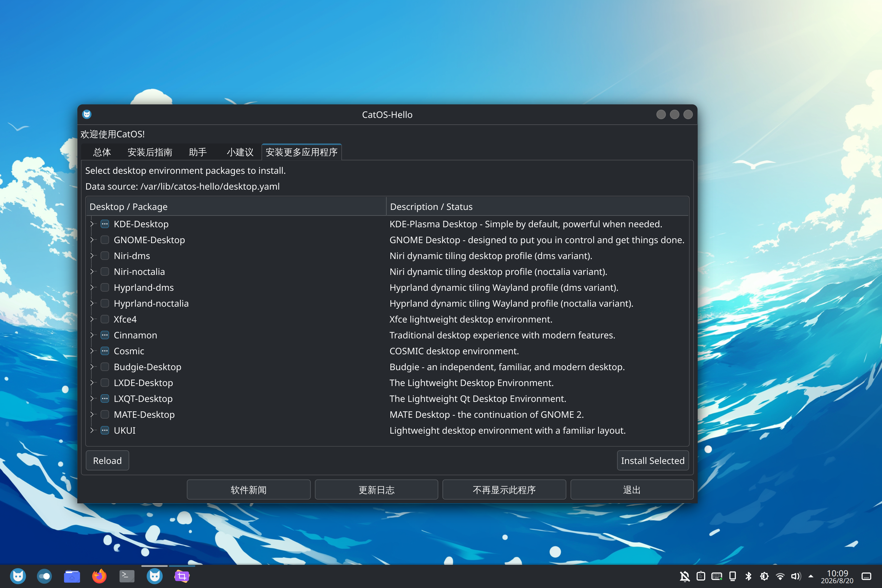Open the CatOS launcher menu in taskbar
Image resolution: width=882 pixels, height=588 pixels.
tap(18, 576)
